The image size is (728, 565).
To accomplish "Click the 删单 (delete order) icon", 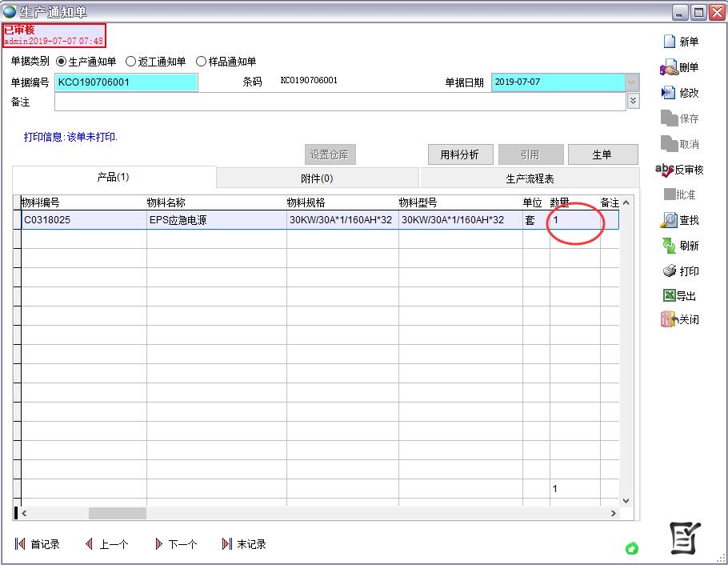I will (x=669, y=67).
